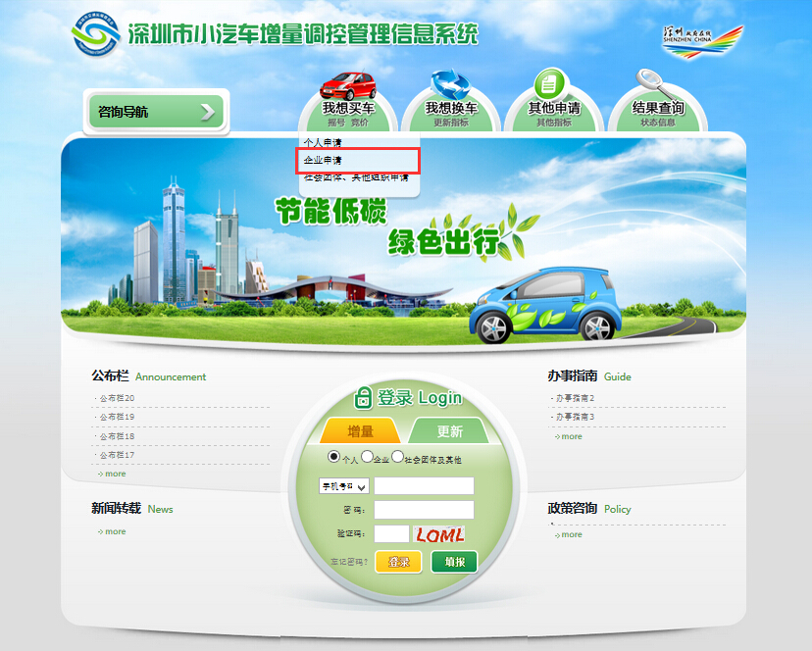The width and height of the screenshot is (812, 651).
Task: Select the 个人 radio button
Action: 334,457
